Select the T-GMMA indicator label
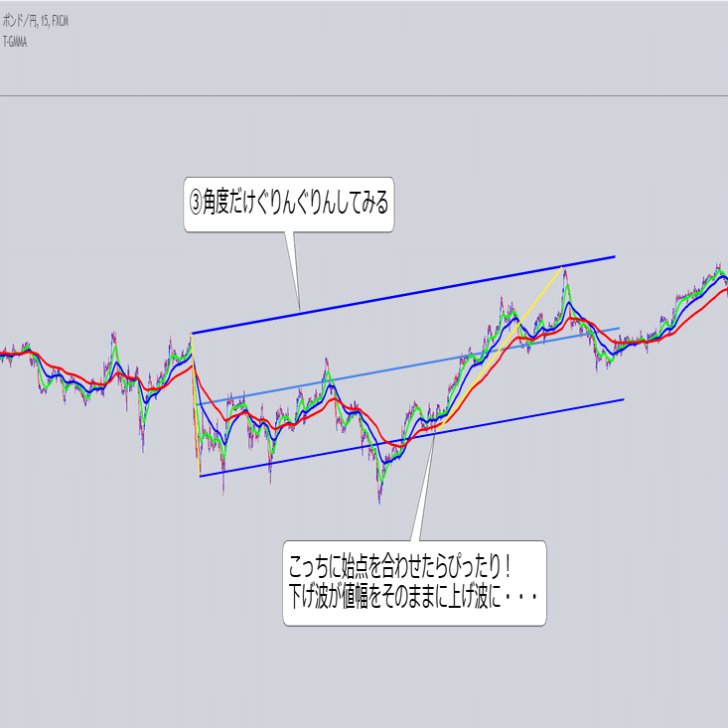Viewport: 728px width, 728px height. (15, 42)
